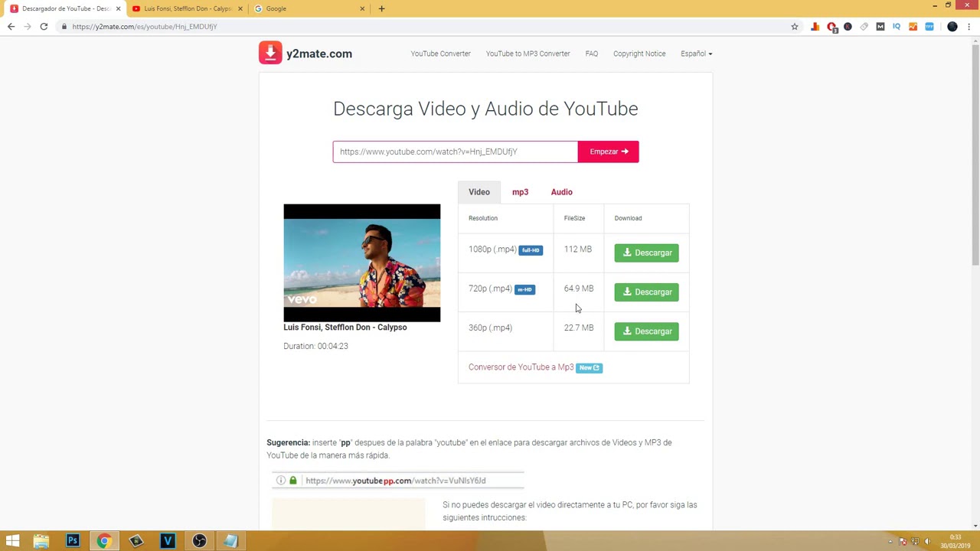Open Photoshop from the taskbar
Image resolution: width=980 pixels, height=551 pixels.
point(73,541)
